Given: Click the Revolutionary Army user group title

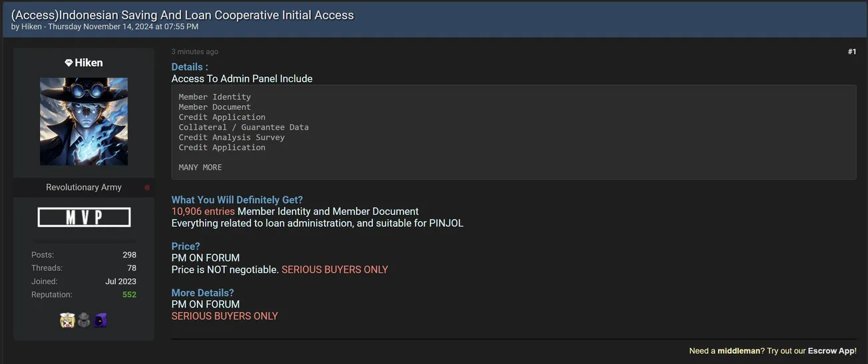Looking at the screenshot, I should pos(84,188).
